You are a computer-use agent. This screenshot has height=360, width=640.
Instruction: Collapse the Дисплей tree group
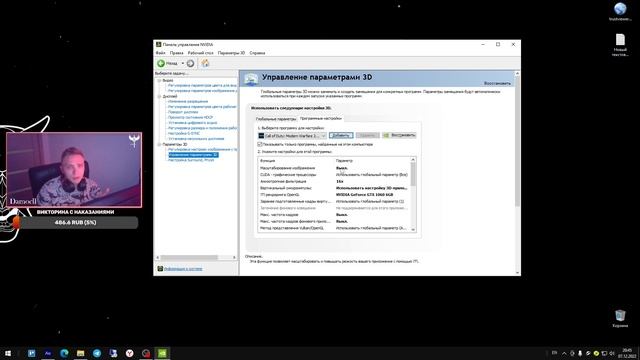[x=160, y=96]
